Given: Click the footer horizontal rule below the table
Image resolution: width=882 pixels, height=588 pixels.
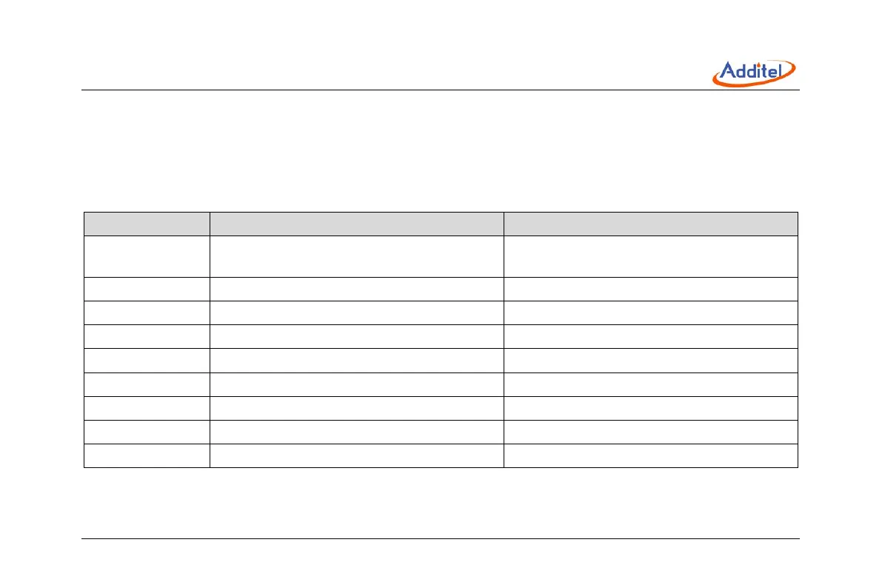Looking at the screenshot, I should tap(441, 538).
